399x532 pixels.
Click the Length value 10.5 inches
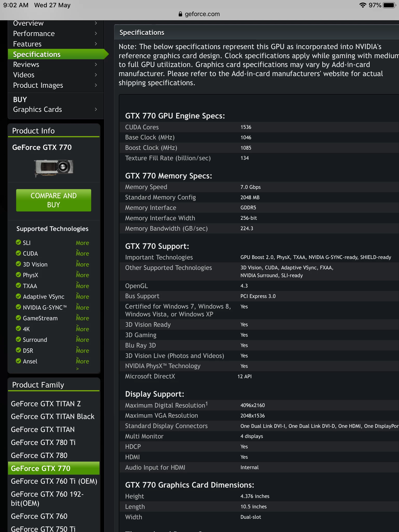[253, 507]
